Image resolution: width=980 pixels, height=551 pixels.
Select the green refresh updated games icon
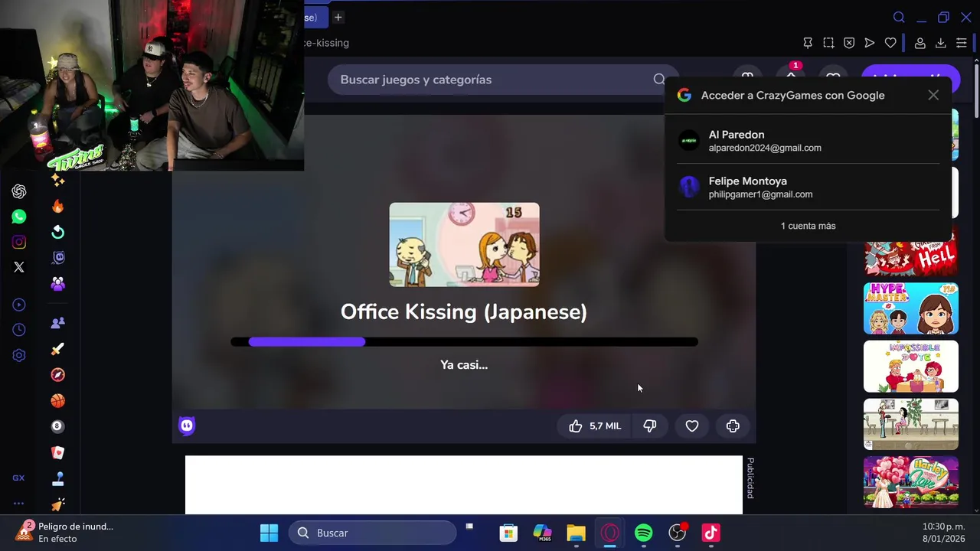[x=58, y=233]
